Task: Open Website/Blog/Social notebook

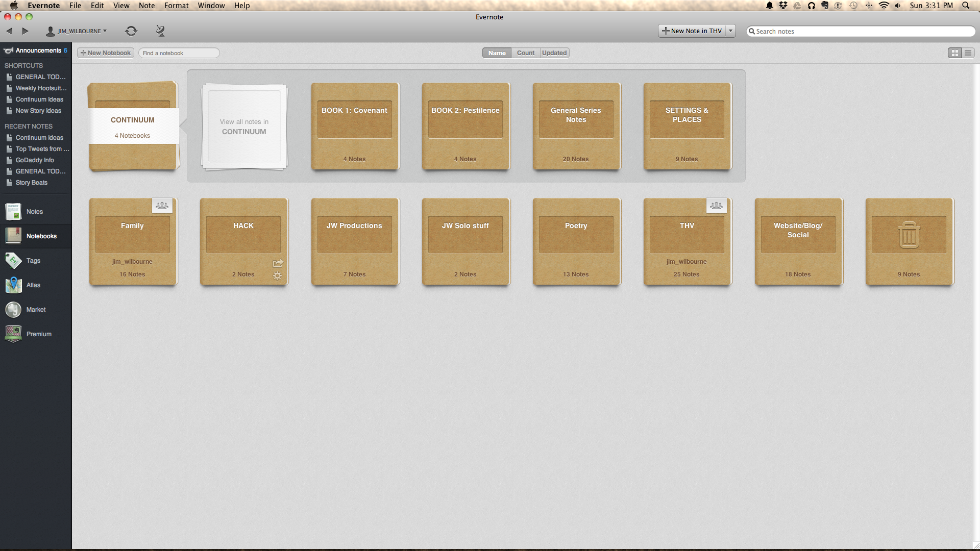Action: click(x=798, y=241)
